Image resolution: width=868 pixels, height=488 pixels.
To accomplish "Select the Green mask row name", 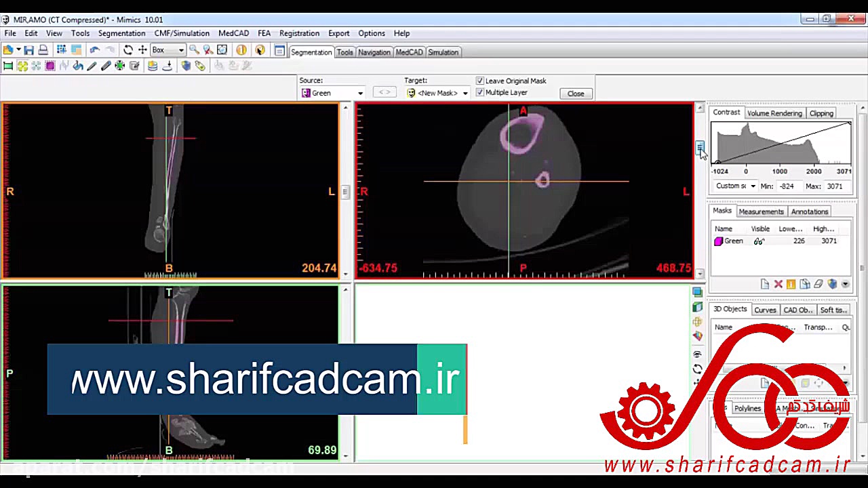I will [x=734, y=241].
